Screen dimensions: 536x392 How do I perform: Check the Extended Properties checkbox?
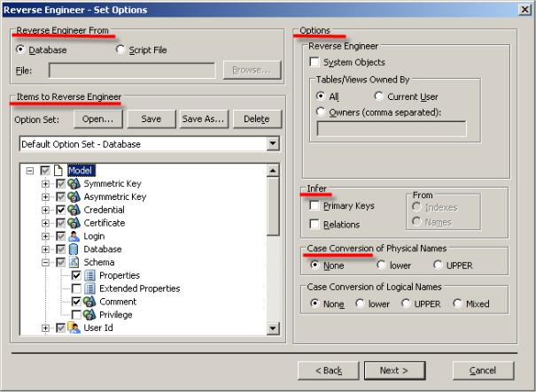76,288
